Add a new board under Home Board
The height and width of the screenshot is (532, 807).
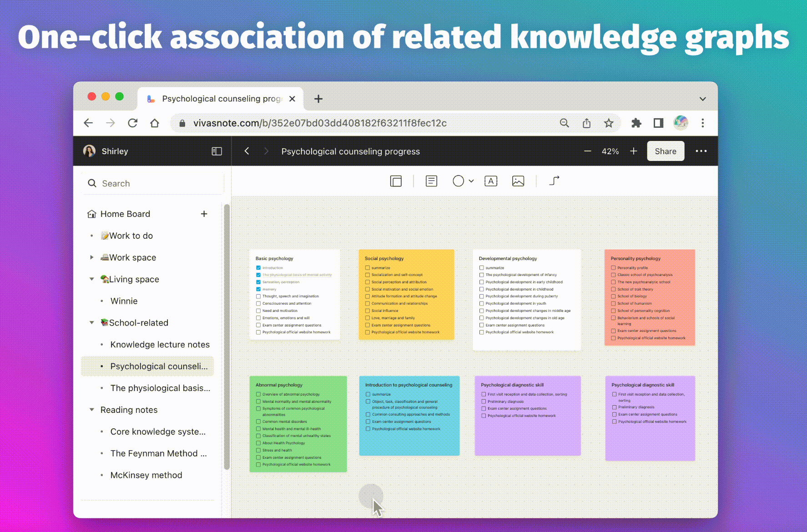(204, 214)
